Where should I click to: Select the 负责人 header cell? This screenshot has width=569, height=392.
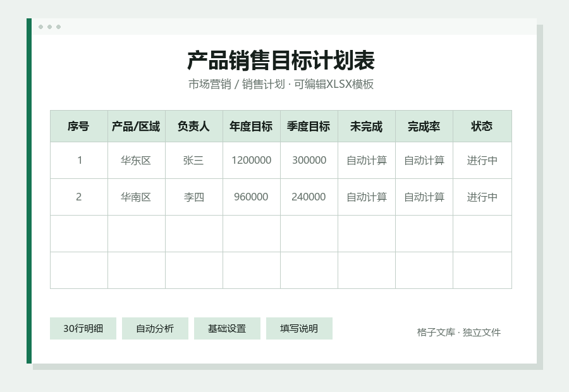194,126
